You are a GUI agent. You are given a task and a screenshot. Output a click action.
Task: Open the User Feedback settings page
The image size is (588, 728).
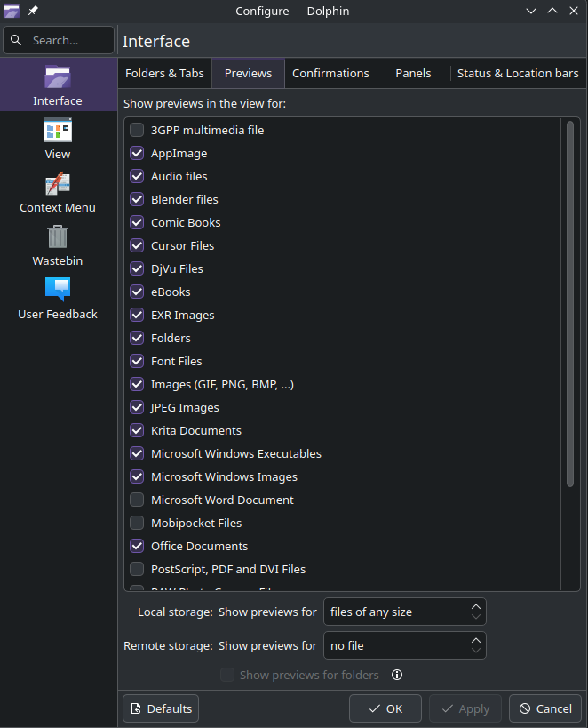(58, 299)
